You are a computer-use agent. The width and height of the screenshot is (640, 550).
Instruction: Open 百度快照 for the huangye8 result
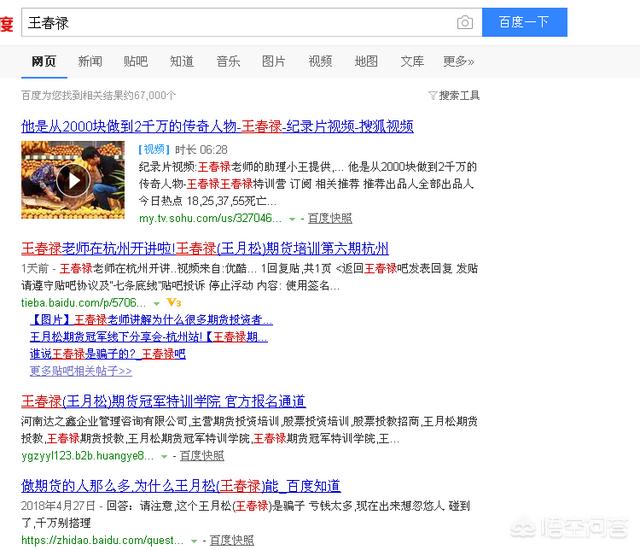tap(202, 456)
